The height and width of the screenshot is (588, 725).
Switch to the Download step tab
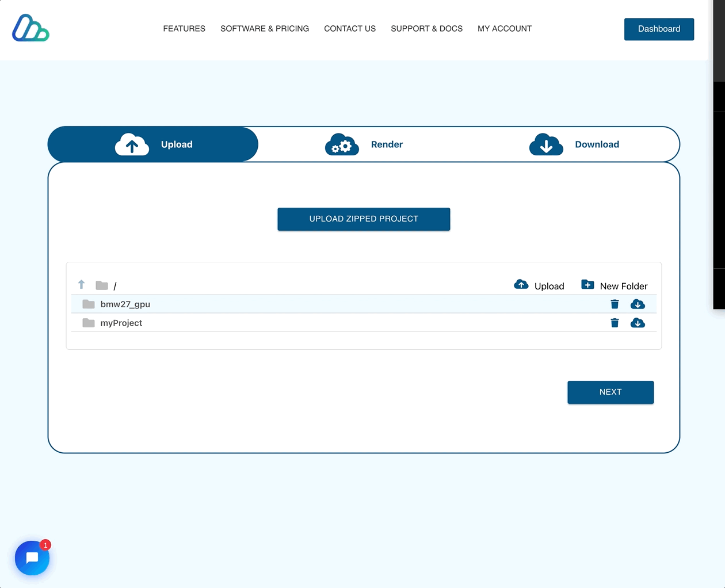pyautogui.click(x=575, y=144)
